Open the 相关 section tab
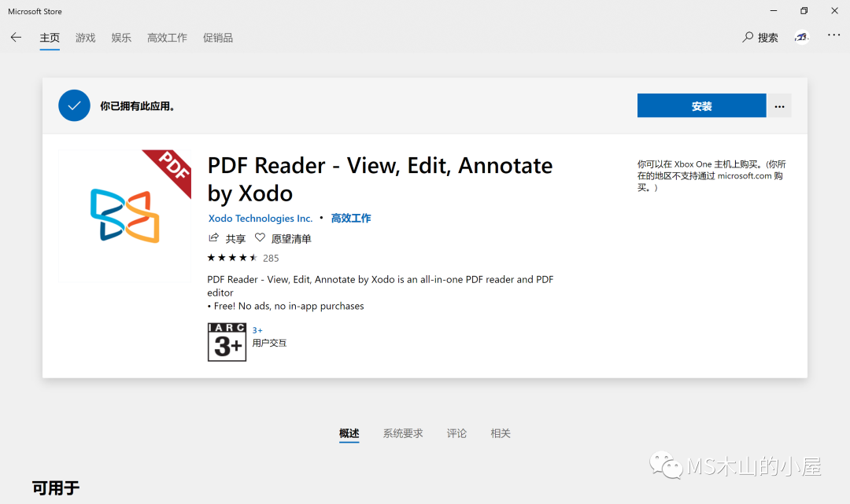Screen dimensions: 850x504 (501, 433)
